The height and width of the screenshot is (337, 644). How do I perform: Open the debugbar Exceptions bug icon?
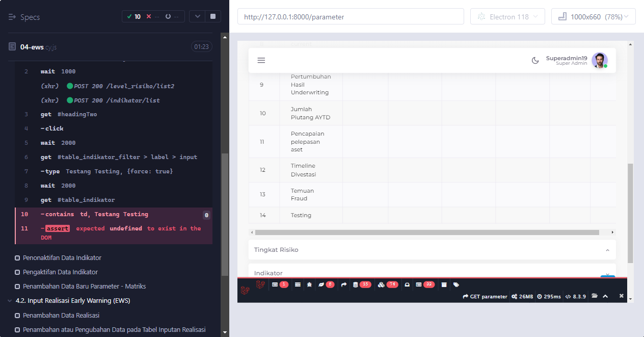click(x=309, y=284)
